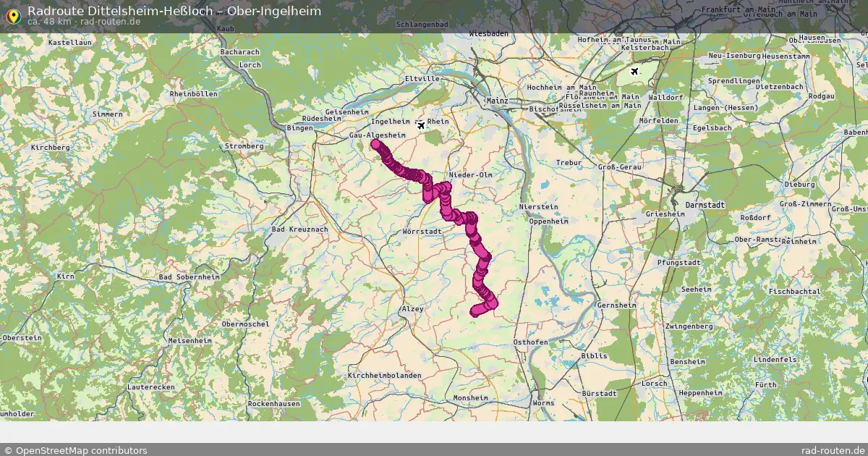Click the Lauterecken label
868x456 pixels.
click(150, 387)
